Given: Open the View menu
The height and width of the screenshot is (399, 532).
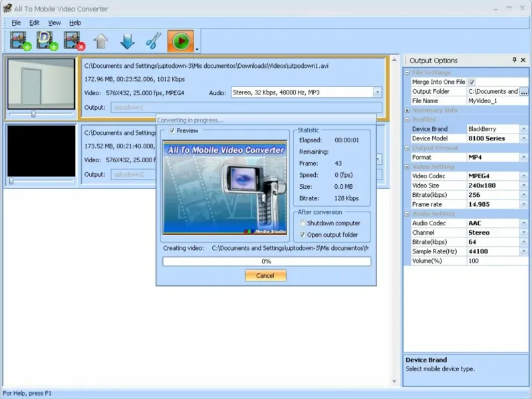Looking at the screenshot, I should 54,23.
